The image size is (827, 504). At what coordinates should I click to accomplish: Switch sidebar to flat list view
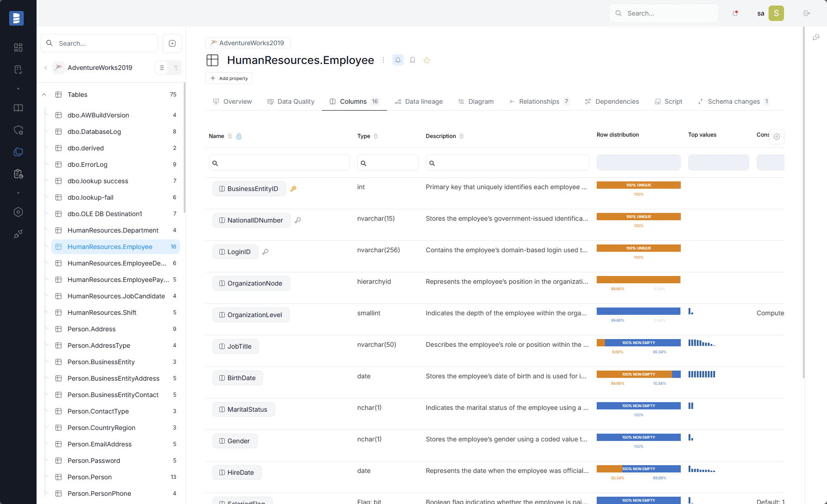coord(162,68)
